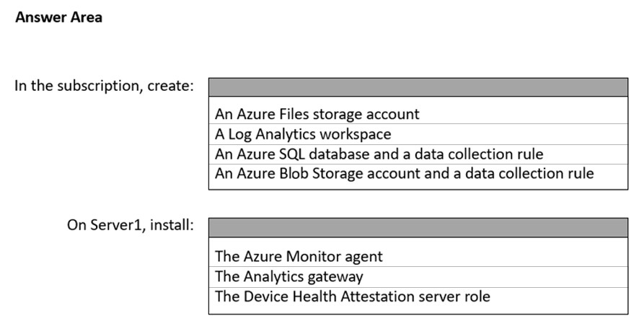Viewport: 644px width, 329px height.
Task: Open the "On Server1, install" dropdown bar
Action: click(x=418, y=228)
